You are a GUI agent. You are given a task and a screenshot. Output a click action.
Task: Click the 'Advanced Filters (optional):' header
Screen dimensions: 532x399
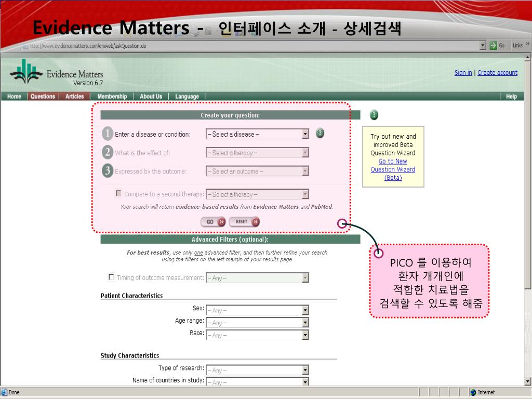(230, 240)
